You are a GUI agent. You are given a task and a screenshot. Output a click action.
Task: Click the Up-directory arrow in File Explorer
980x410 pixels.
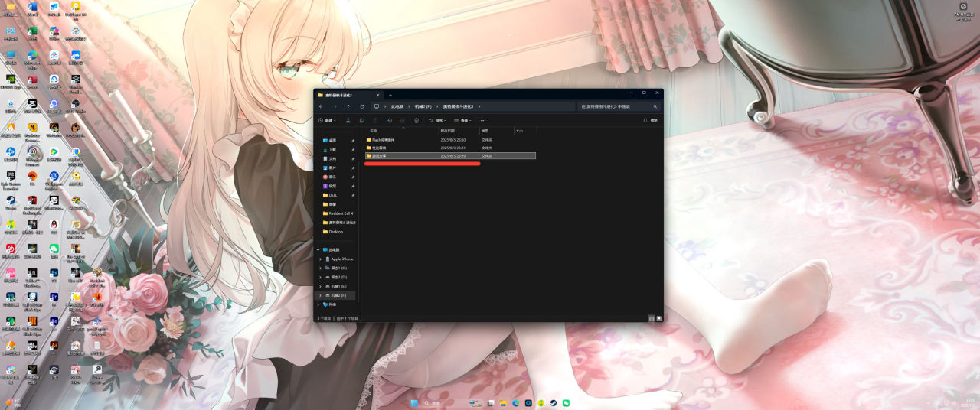point(348,106)
